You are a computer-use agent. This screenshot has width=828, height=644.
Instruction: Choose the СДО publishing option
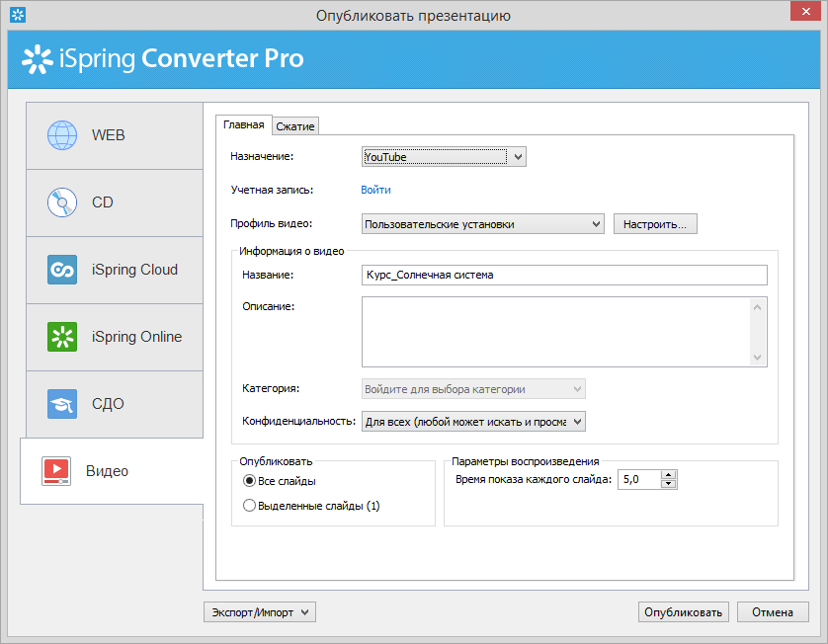(115, 404)
